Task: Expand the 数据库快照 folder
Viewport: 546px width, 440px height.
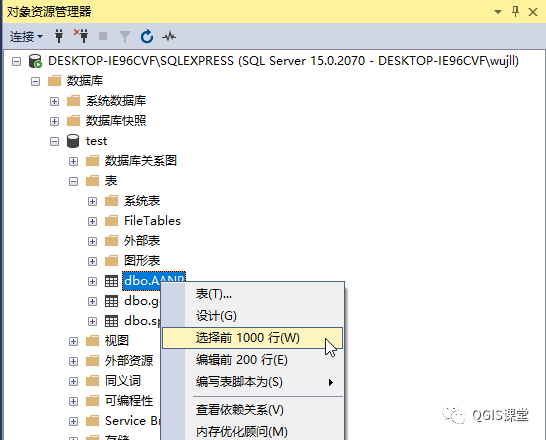Action: (x=54, y=121)
